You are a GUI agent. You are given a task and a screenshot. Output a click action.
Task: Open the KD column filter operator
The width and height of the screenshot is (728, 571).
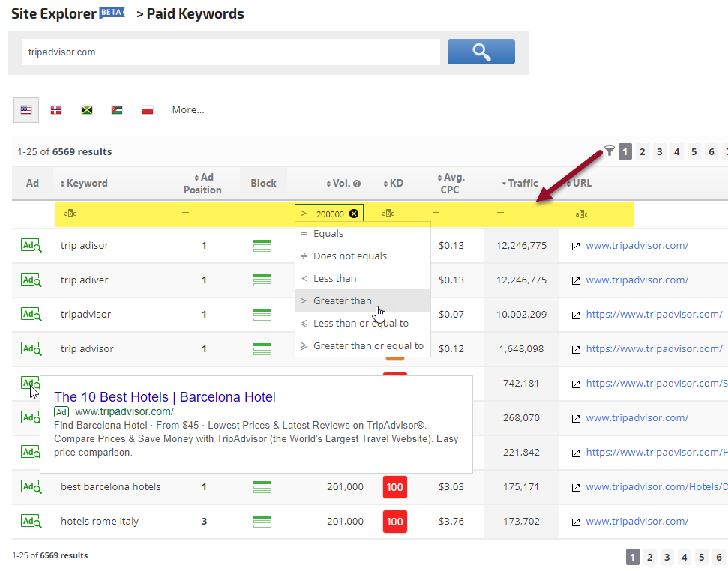click(388, 214)
